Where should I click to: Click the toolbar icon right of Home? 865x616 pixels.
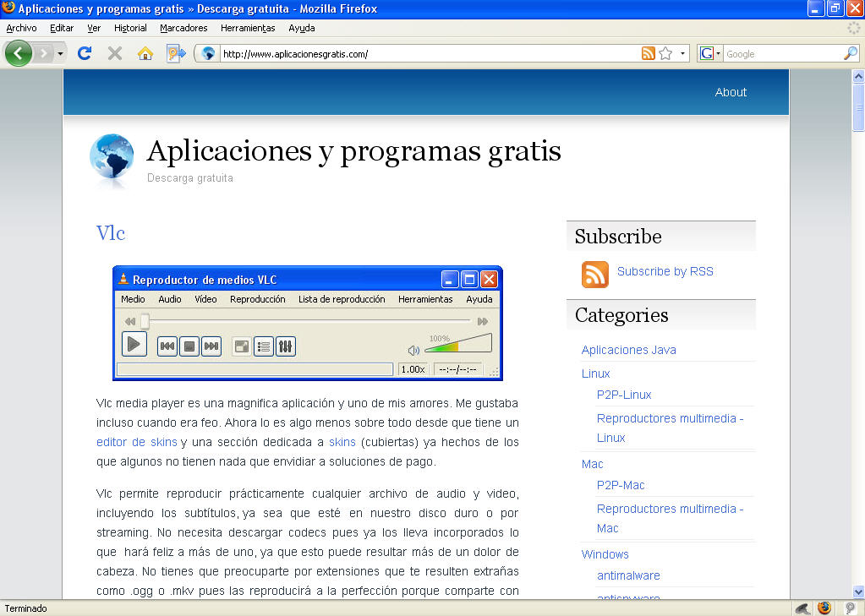click(x=176, y=53)
